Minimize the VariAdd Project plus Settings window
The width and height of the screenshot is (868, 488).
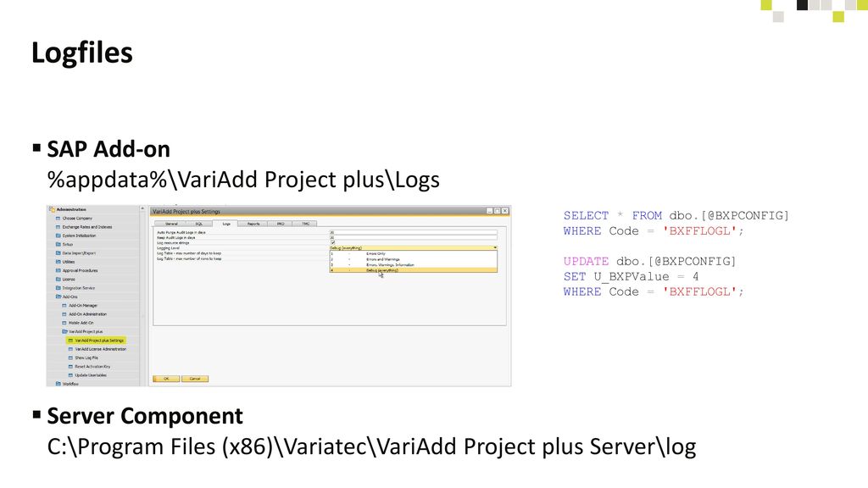coord(489,211)
